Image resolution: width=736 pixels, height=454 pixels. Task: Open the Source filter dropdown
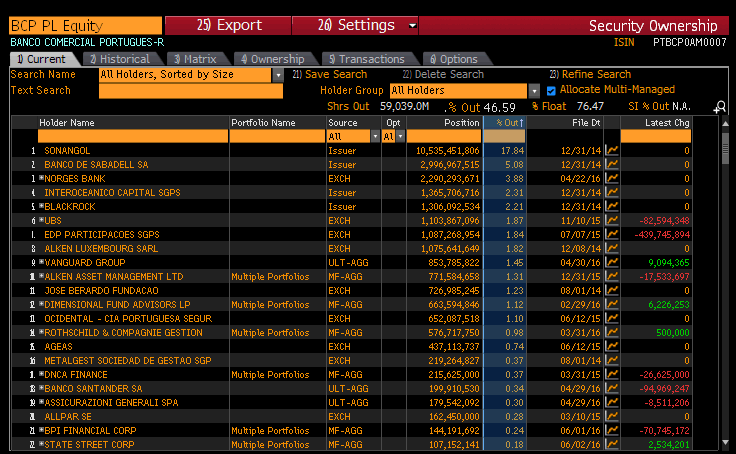pyautogui.click(x=375, y=137)
